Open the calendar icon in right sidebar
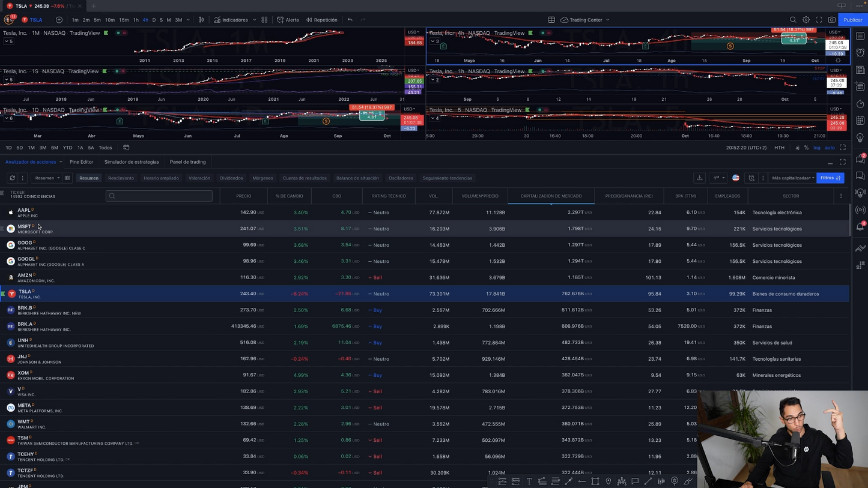 pos(861,121)
